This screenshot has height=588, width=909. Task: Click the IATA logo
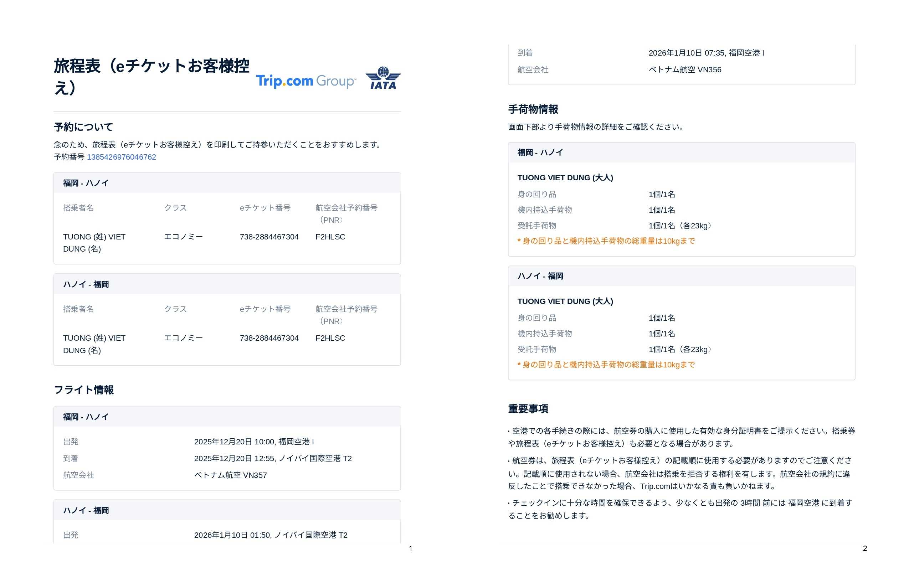tap(383, 78)
